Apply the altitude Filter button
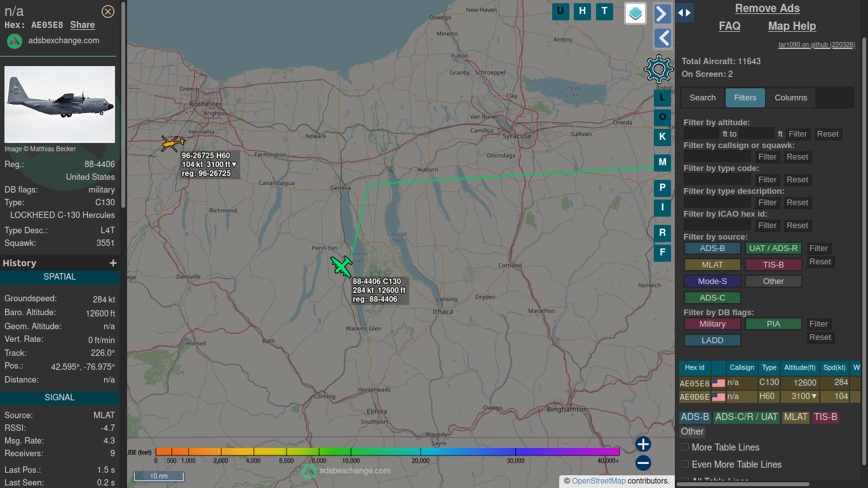The width and height of the screenshot is (868, 488). click(798, 134)
